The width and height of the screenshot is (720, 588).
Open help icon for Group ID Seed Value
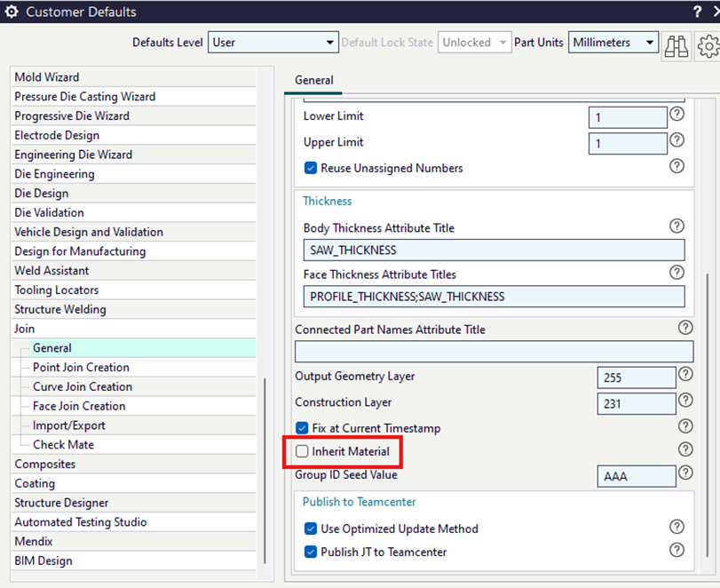pos(685,473)
